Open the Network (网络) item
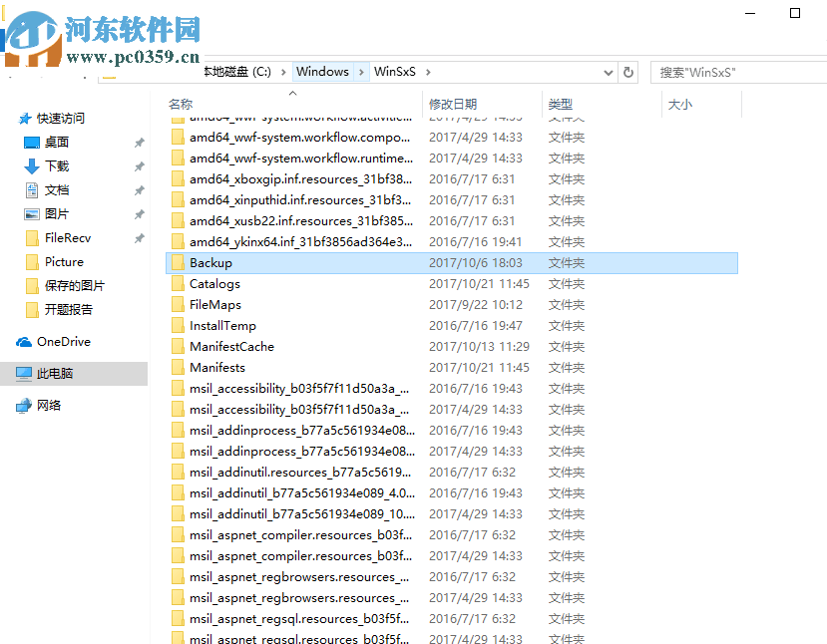The image size is (827, 644). 52,406
